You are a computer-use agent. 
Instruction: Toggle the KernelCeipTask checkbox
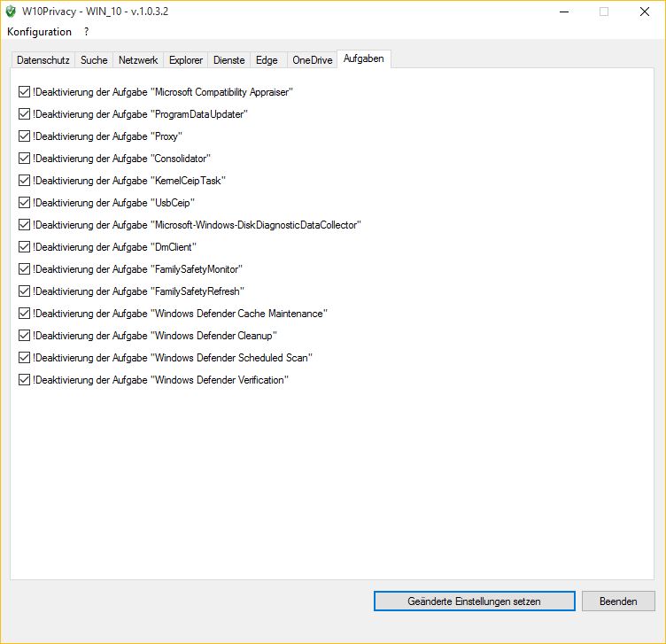pos(24,180)
